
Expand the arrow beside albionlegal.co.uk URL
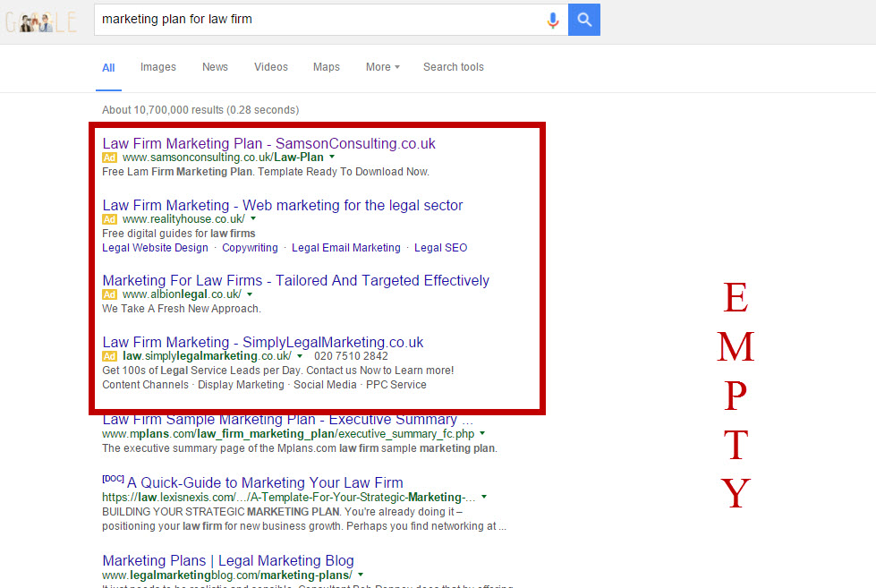click(x=250, y=294)
